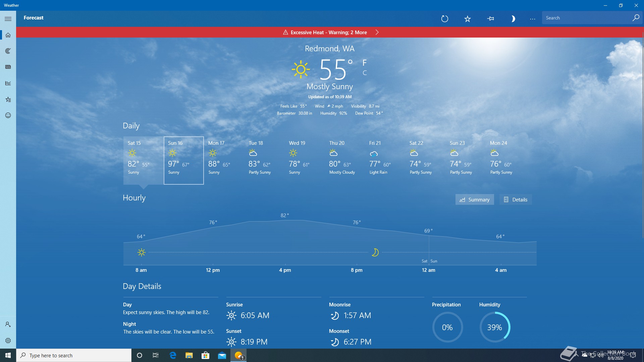Add Redmond to favorites with star
Viewport: 644px width, 362px height.
tap(467, 19)
